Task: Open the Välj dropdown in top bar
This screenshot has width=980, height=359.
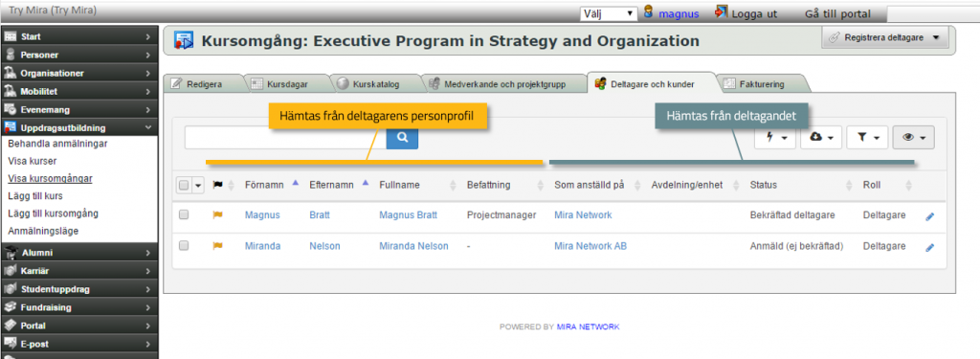Action: pyautogui.click(x=609, y=13)
